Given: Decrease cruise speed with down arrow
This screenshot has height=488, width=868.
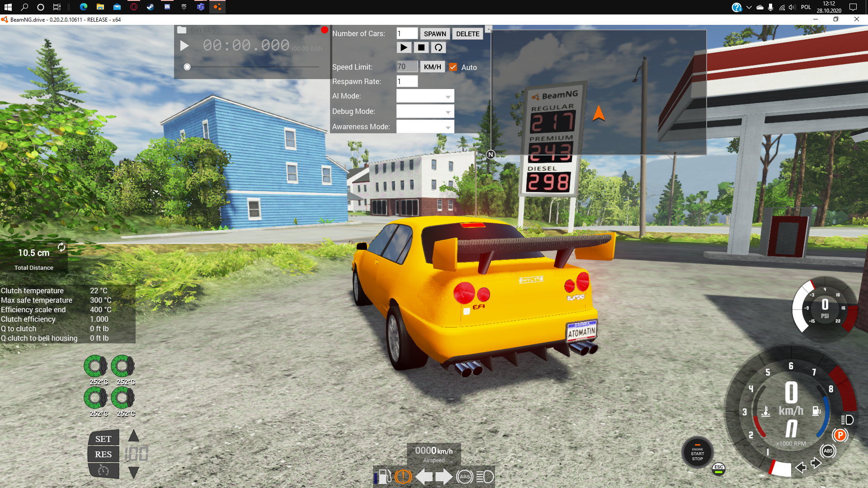Looking at the screenshot, I should coord(133,473).
